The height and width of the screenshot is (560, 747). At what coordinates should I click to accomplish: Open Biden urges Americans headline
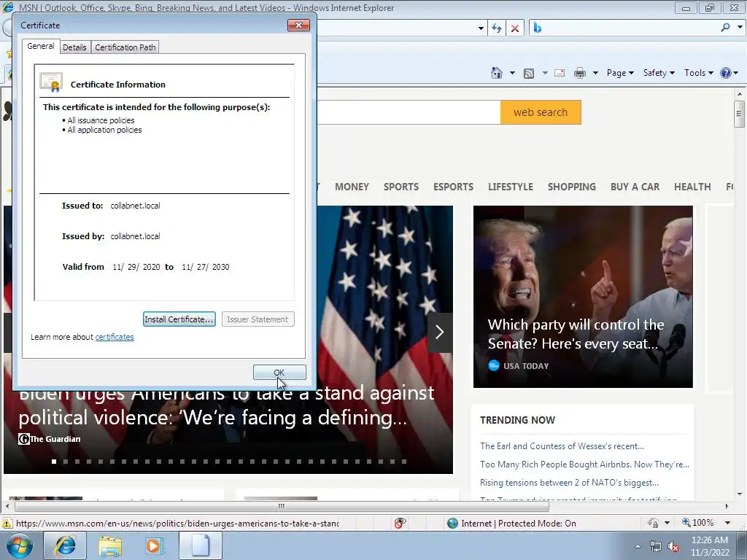point(226,405)
